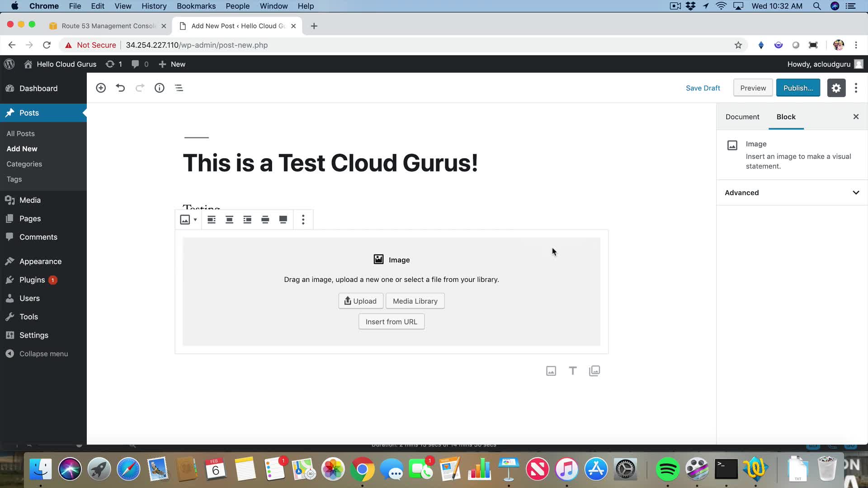Undo the last editor action
The width and height of the screenshot is (868, 488).
click(120, 88)
